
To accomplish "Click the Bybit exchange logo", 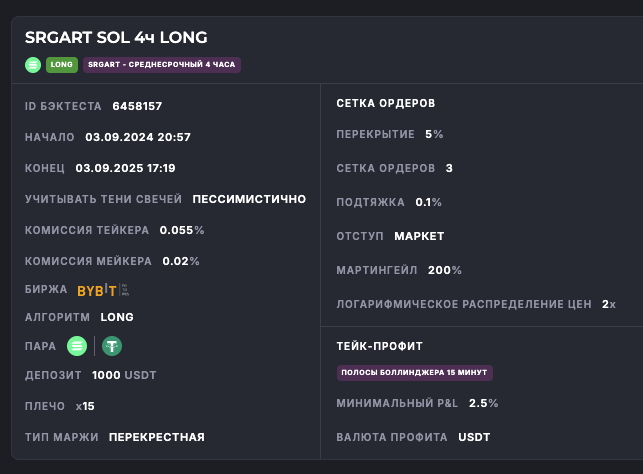I will point(97,290).
